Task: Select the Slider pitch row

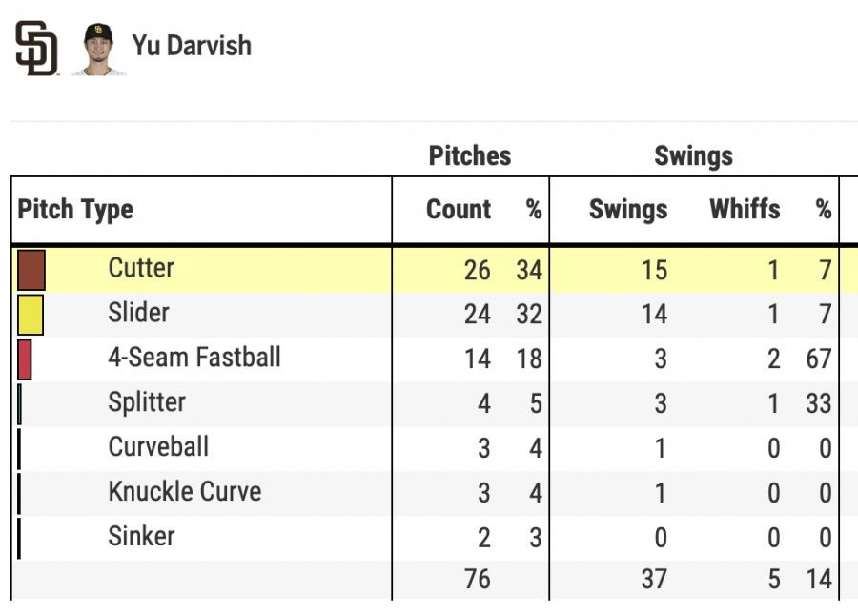Action: point(139,313)
